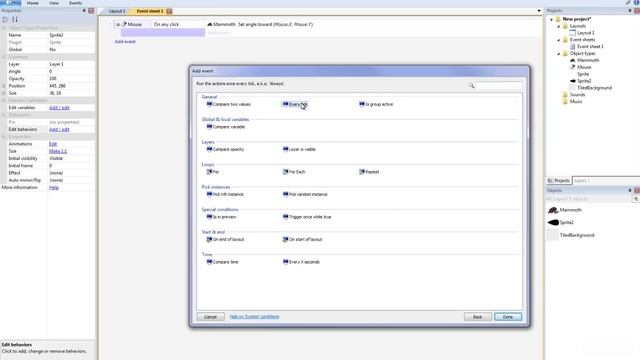Open the Events ribbon tab
The height and width of the screenshot is (360, 640).
click(x=76, y=3)
